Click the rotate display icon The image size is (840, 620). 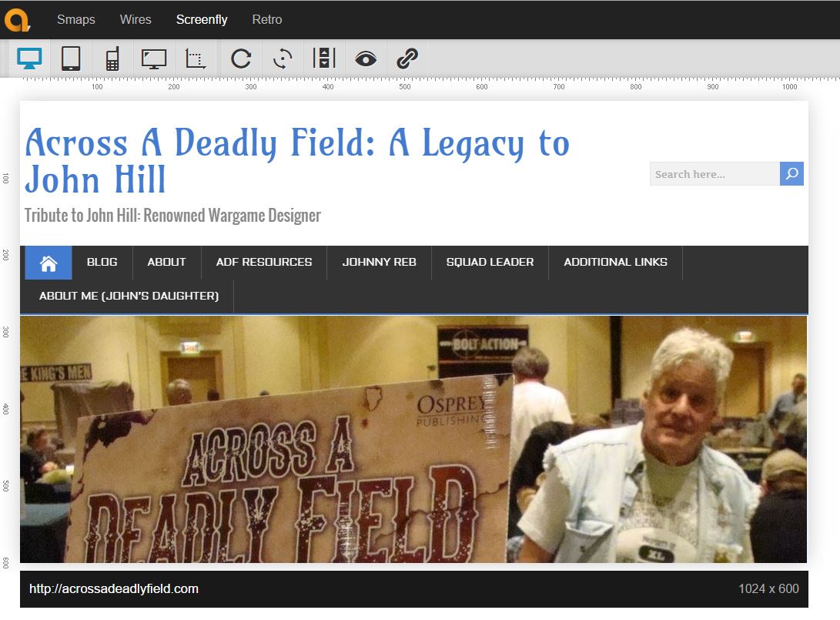[x=283, y=59]
